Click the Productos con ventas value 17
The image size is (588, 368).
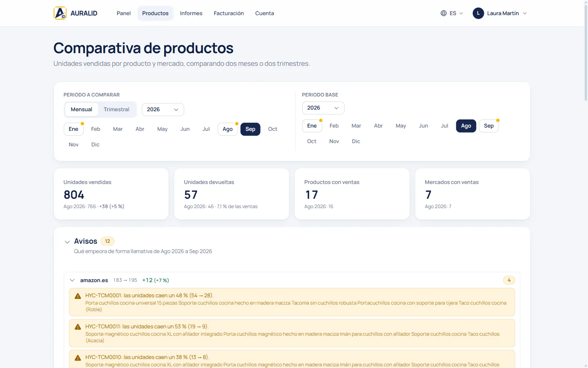click(x=311, y=195)
